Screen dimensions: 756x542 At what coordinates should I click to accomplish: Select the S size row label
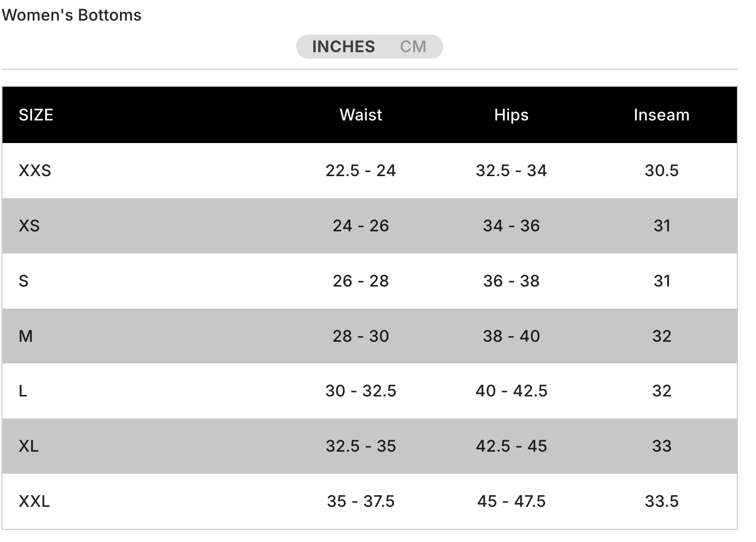[x=24, y=281]
